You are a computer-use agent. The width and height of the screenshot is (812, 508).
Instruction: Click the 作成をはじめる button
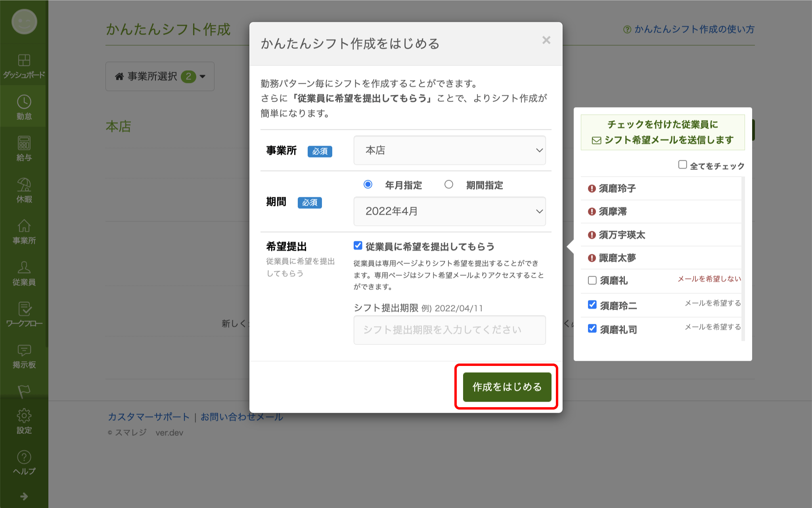[507, 387]
